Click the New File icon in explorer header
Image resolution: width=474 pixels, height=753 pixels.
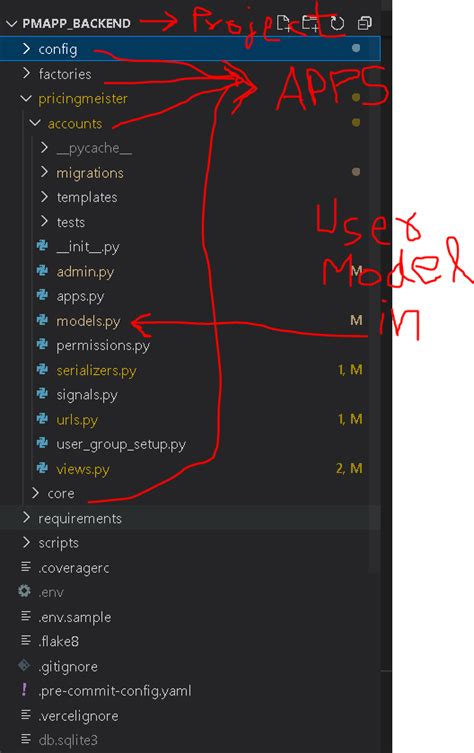284,23
